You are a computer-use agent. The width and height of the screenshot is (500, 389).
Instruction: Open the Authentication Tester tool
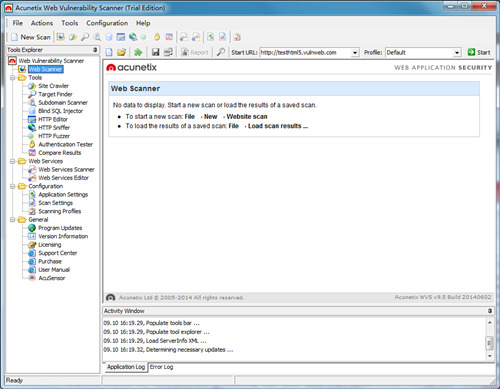pyautogui.click(x=65, y=144)
